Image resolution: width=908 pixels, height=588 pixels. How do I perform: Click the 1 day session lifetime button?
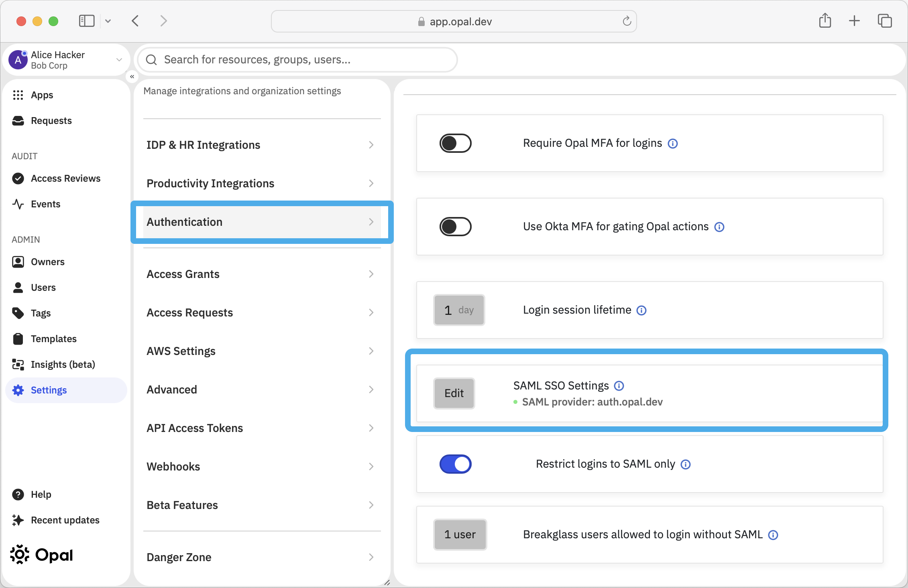tap(459, 310)
